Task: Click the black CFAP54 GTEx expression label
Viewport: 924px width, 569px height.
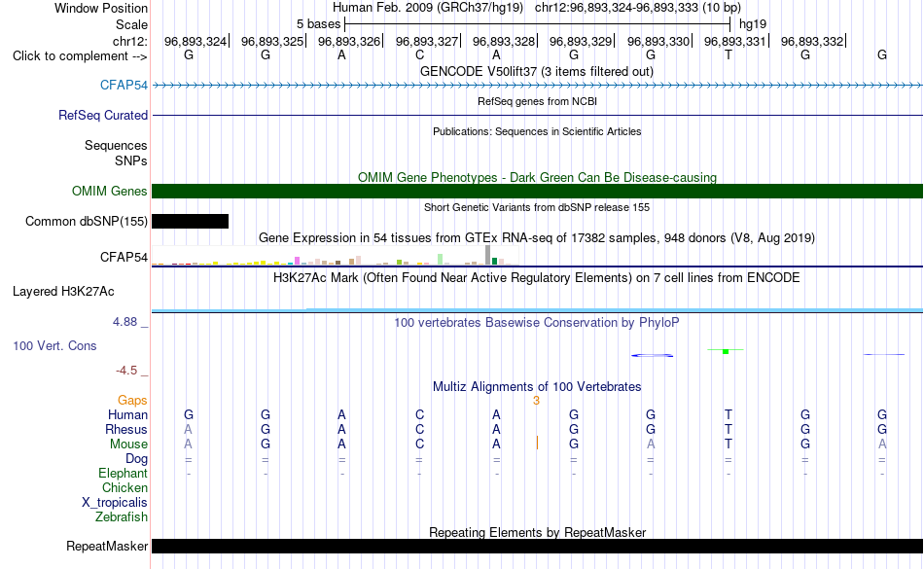Action: click(124, 257)
